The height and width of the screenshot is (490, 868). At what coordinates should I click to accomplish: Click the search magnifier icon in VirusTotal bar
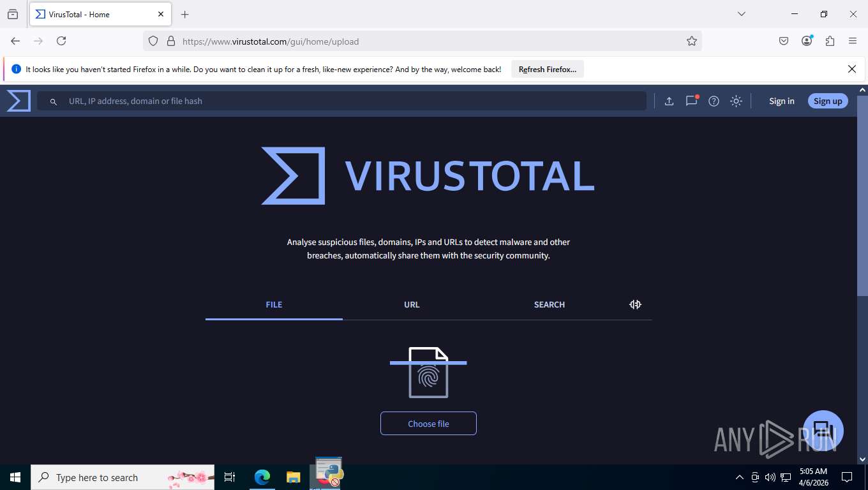click(54, 101)
